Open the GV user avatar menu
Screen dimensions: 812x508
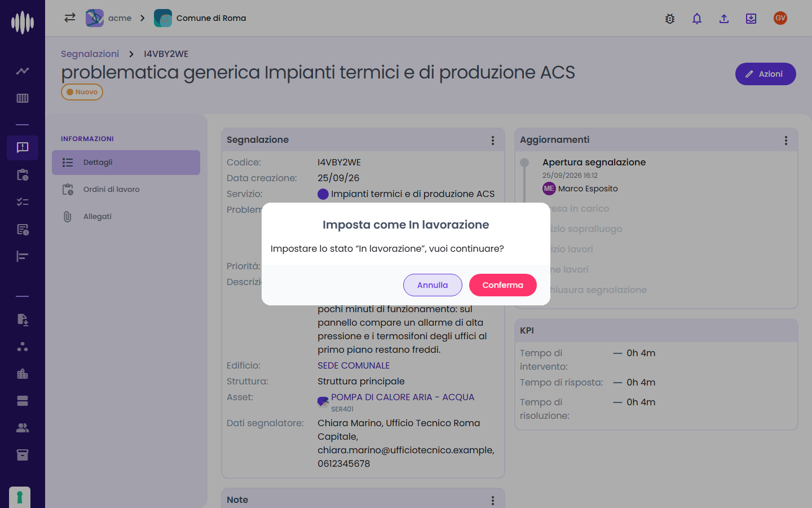tap(780, 18)
